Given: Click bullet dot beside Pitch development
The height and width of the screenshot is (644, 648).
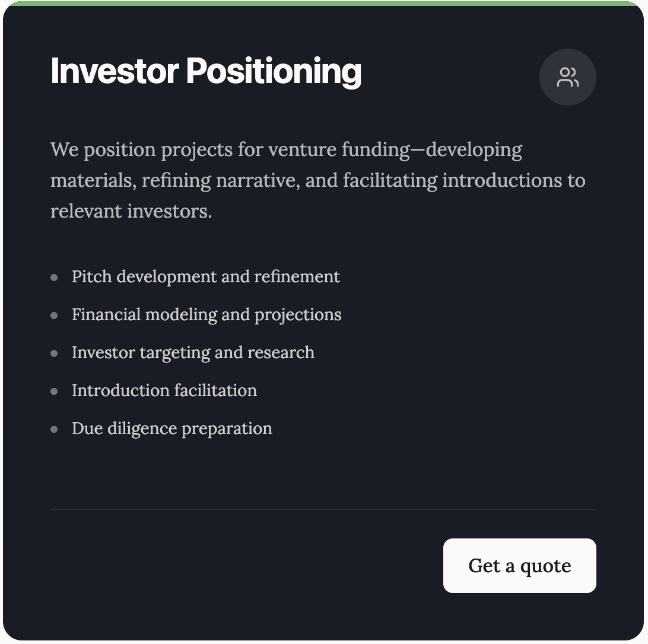Looking at the screenshot, I should [x=54, y=278].
